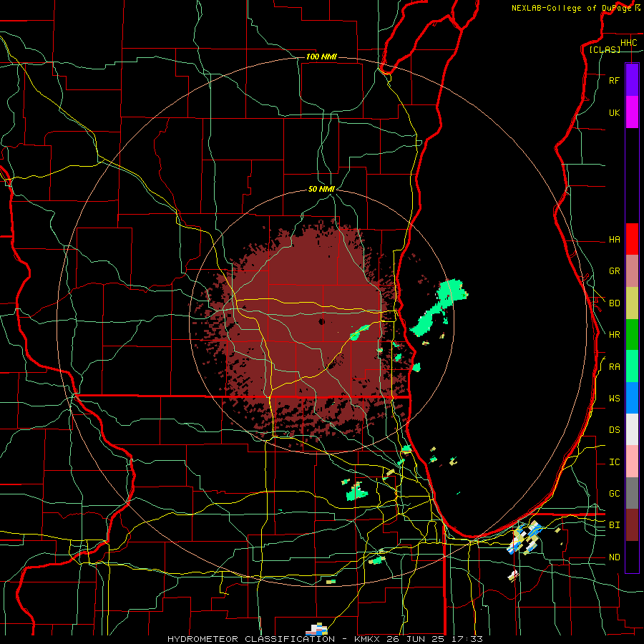Viewport: 644px width, 644px height.
Task: Select the yellow BD legend color swatch
Action: click(x=632, y=303)
